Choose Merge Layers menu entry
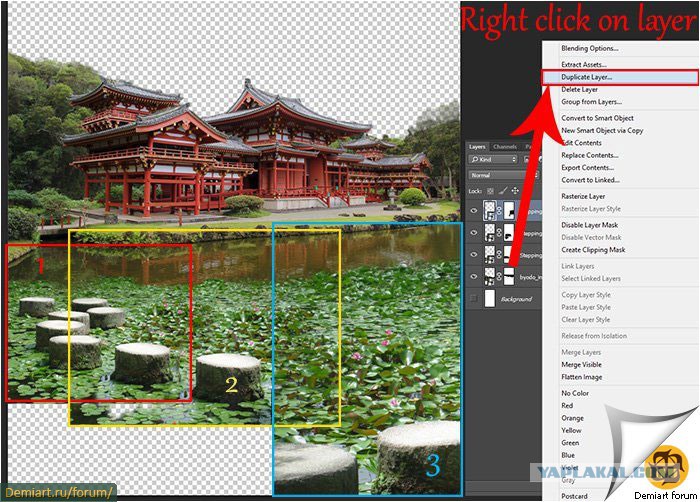This screenshot has width=700, height=502. click(581, 352)
